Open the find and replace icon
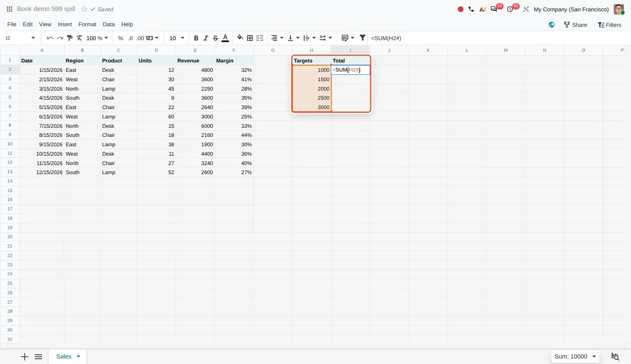 click(615, 357)
